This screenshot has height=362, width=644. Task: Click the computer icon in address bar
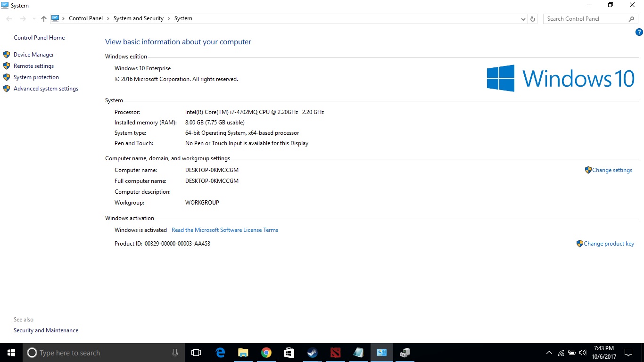click(55, 18)
